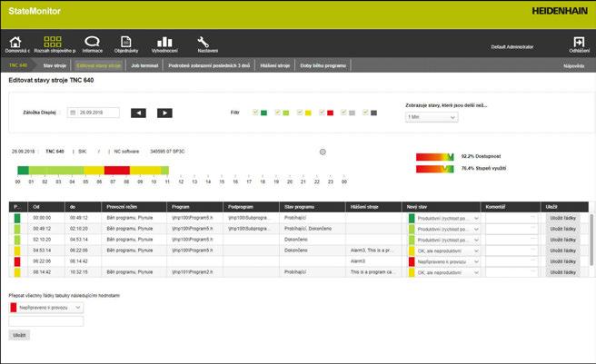This screenshot has width=596, height=364.
Task: Click the dark green segment at timeline start
Action: [x=24, y=171]
